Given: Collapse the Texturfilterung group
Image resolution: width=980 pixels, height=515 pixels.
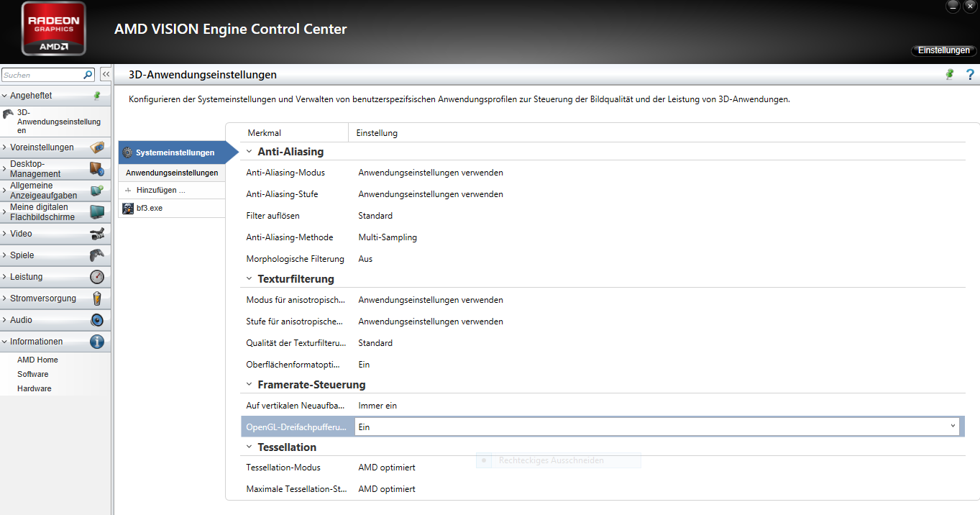Looking at the screenshot, I should click(x=249, y=278).
